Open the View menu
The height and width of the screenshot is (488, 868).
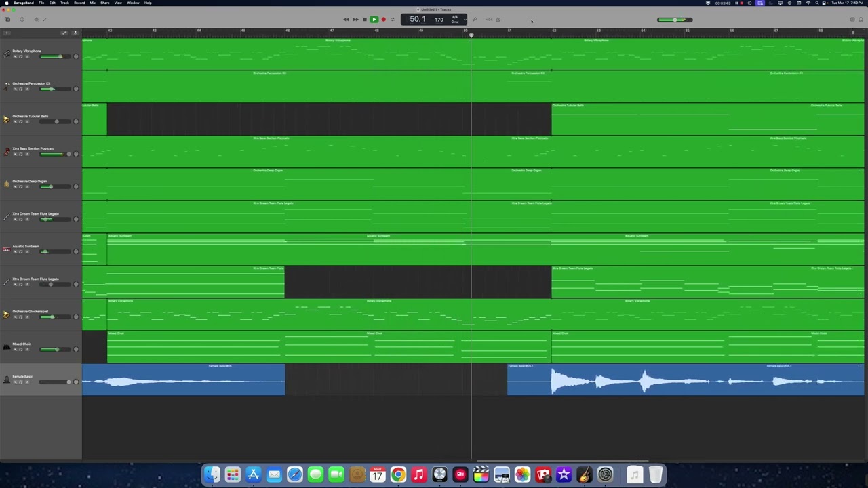118,3
